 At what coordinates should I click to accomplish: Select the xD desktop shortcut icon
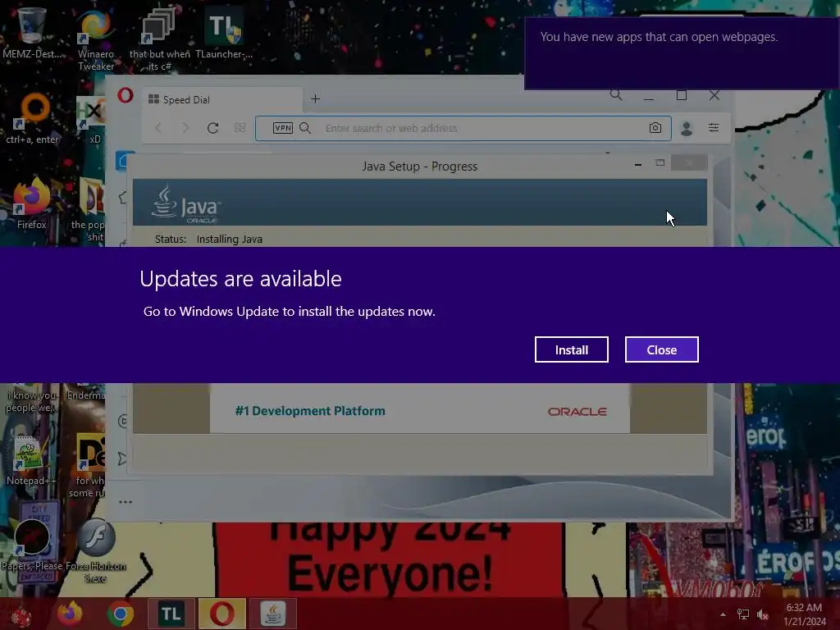(x=91, y=120)
